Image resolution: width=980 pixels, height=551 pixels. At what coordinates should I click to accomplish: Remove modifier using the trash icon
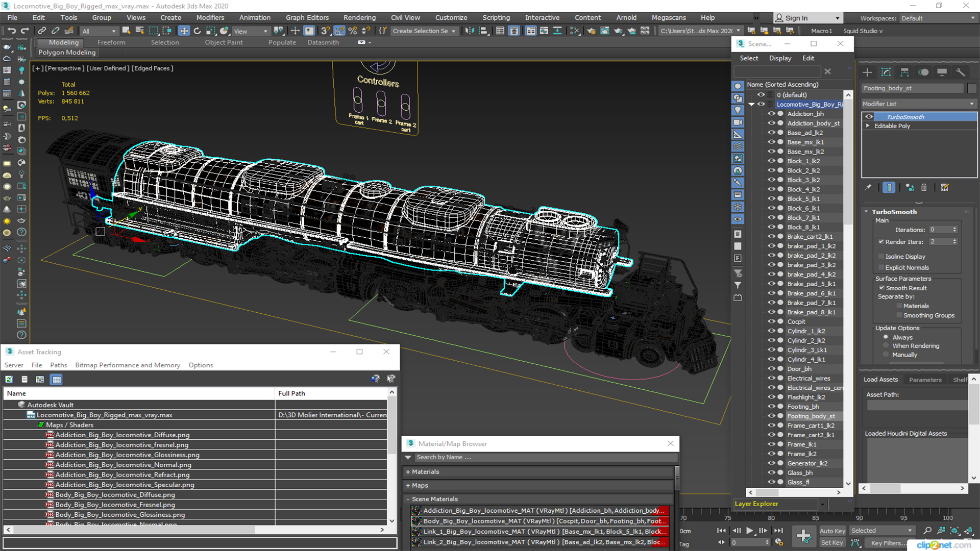click(x=924, y=188)
